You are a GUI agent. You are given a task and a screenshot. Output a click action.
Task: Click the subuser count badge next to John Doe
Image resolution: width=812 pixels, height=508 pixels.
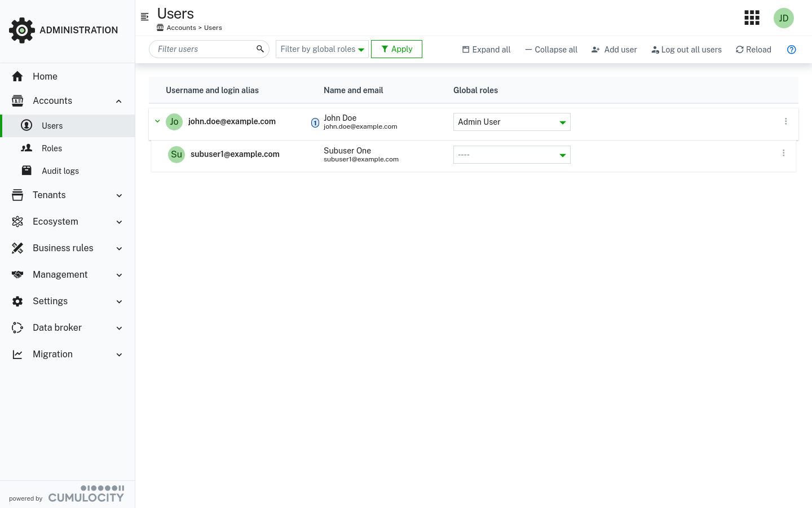click(x=315, y=122)
